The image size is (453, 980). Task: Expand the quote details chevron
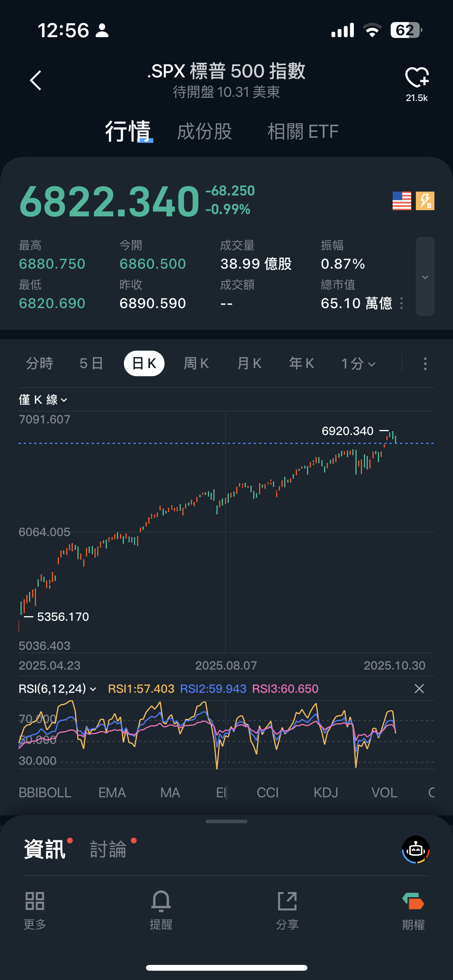(425, 277)
